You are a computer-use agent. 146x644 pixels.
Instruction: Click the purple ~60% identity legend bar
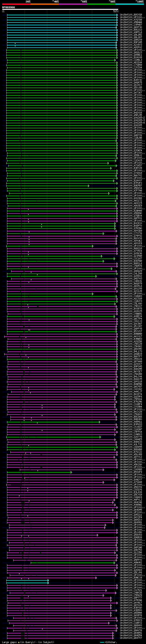(x=73, y=4)
